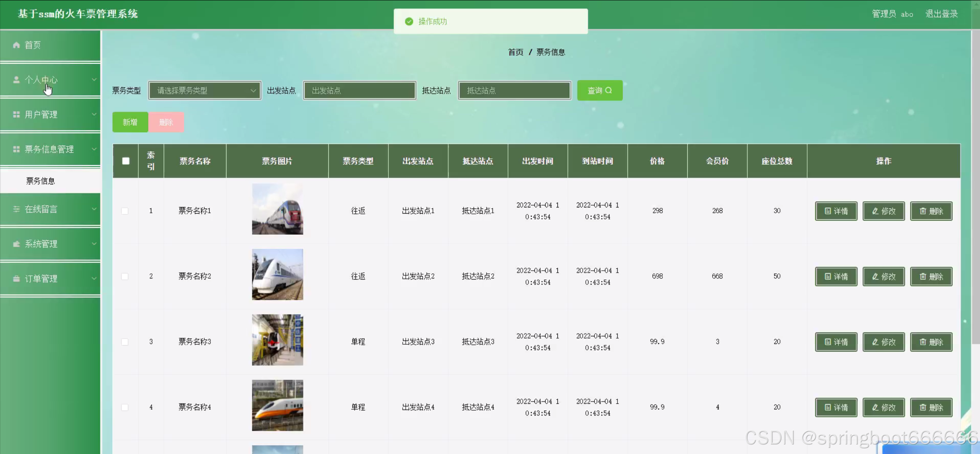Viewport: 980px width, 454px height.
Task: Click member price cell 268
Action: coord(717,211)
